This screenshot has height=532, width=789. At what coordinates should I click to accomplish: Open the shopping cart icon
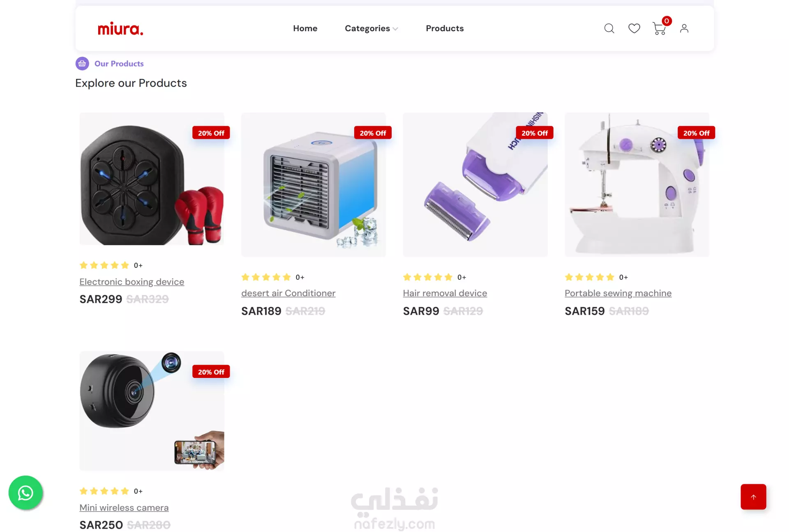coord(659,28)
